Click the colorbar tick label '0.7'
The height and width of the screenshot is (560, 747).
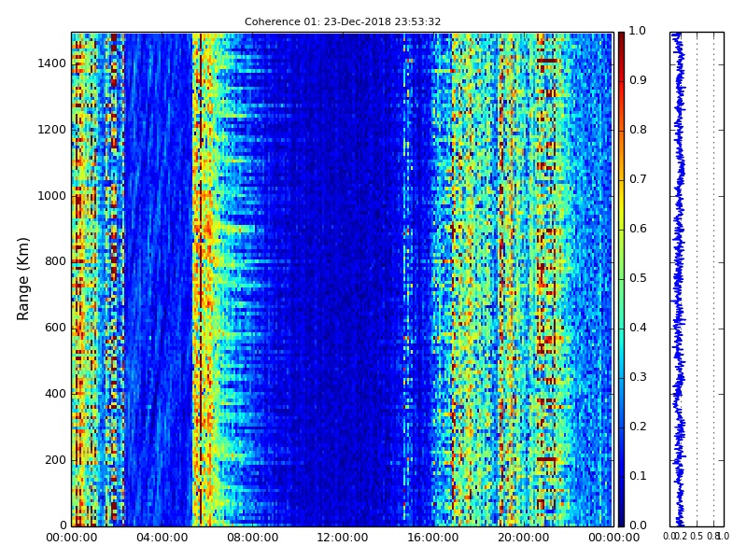(x=638, y=179)
